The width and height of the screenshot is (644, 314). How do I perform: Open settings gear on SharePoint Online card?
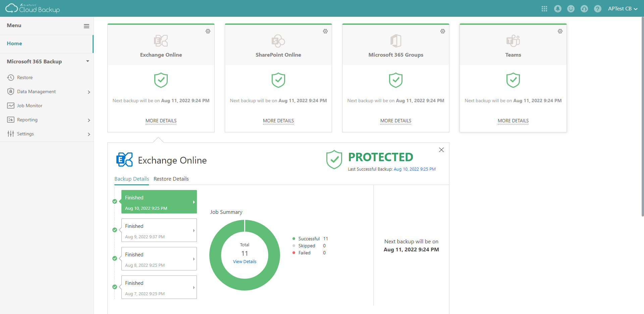pyautogui.click(x=325, y=31)
